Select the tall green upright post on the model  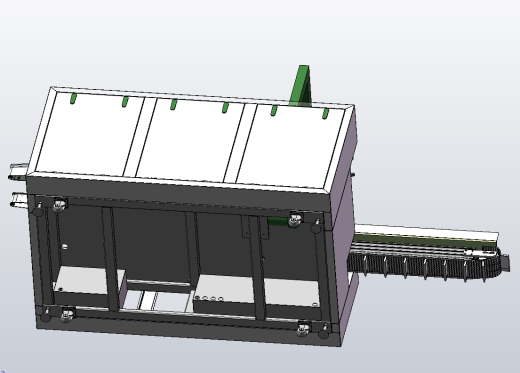(302, 85)
